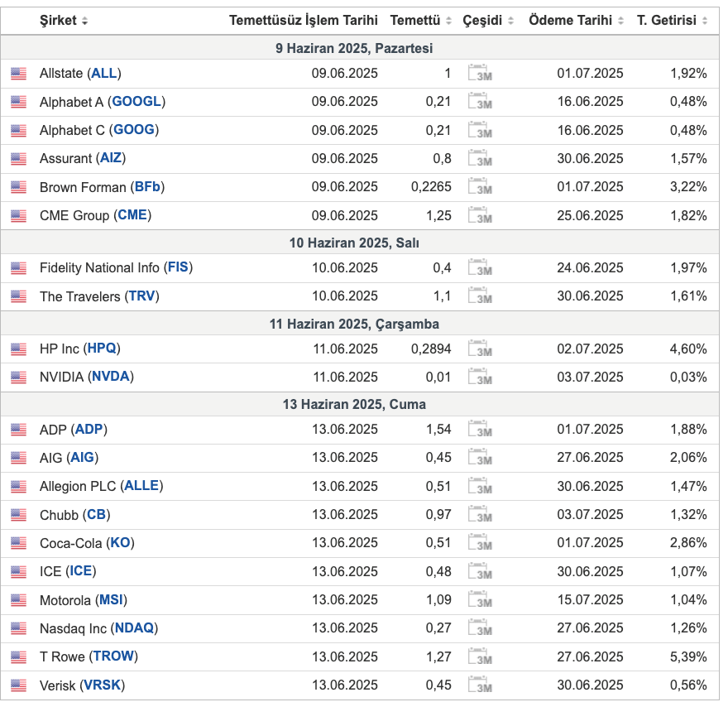728x702 pixels.
Task: Click the US flag icon beside Verisk
Action: tap(18, 685)
